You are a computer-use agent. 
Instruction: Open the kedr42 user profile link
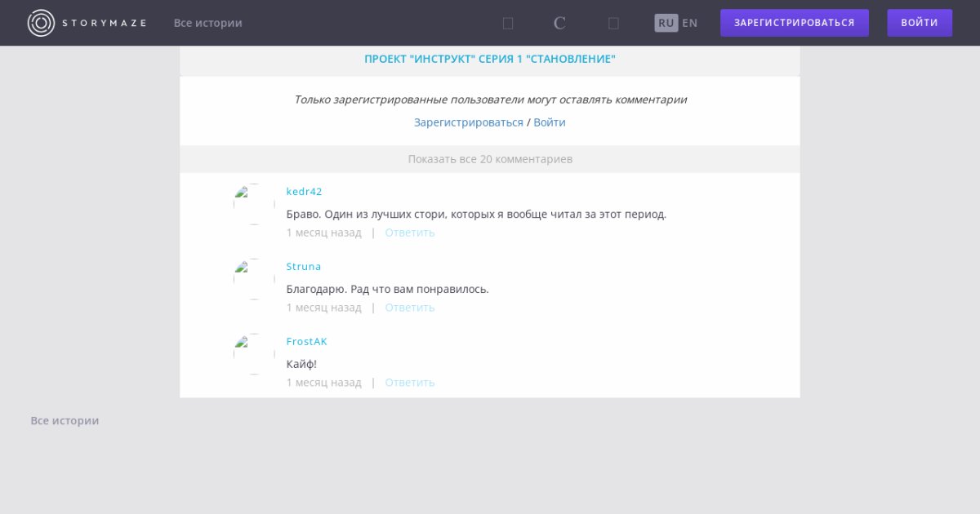[304, 192]
